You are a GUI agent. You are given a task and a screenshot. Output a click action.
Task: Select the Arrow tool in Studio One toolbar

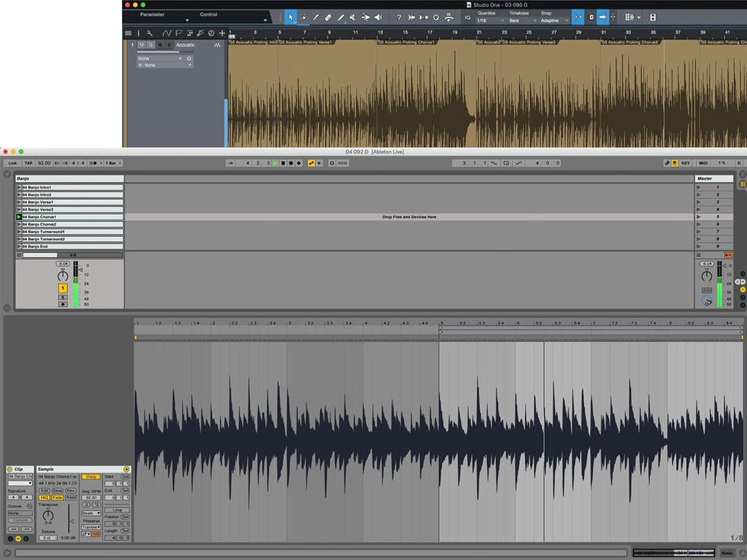(290, 17)
